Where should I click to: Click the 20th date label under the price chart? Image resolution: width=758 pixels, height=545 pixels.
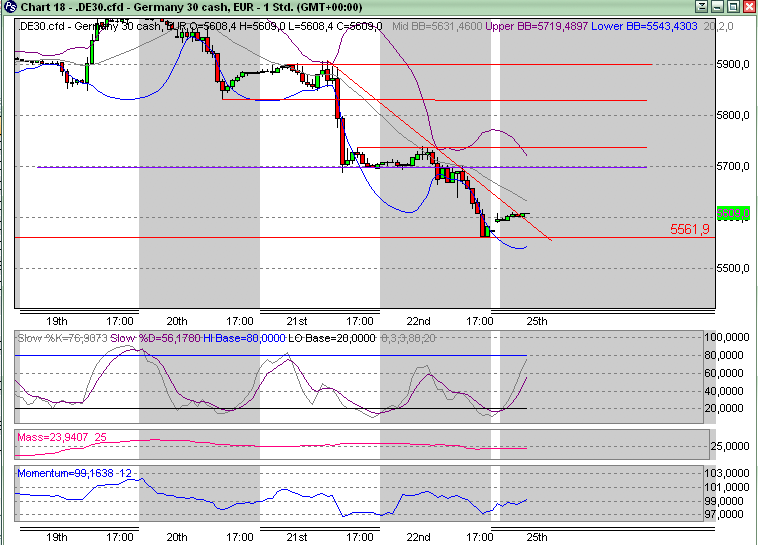tap(176, 321)
